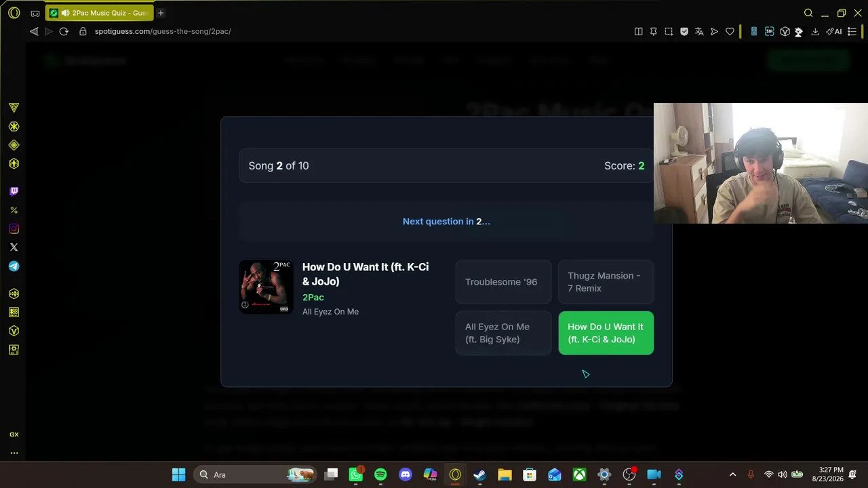Screen dimensions: 868x488
Task: Open X in the Opera sidebar
Action: coord(14,247)
